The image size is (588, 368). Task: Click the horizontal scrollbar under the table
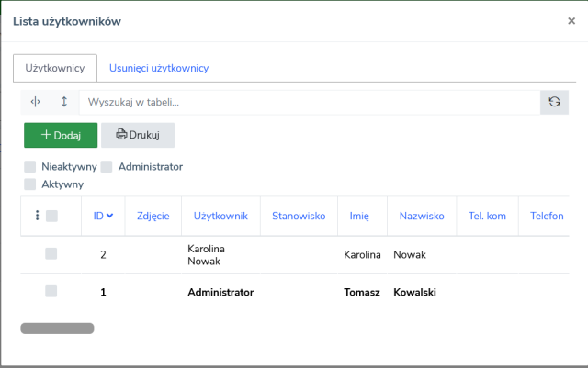coord(57,329)
